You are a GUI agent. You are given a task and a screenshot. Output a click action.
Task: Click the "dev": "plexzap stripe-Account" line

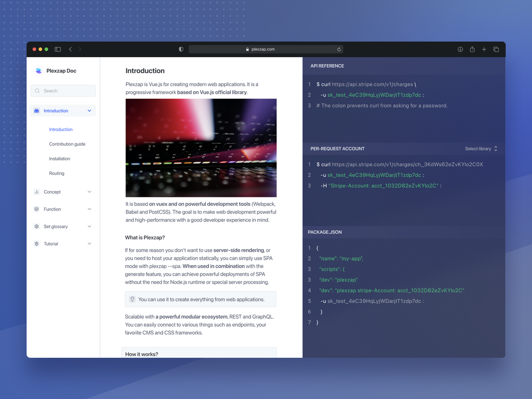pyautogui.click(x=391, y=290)
